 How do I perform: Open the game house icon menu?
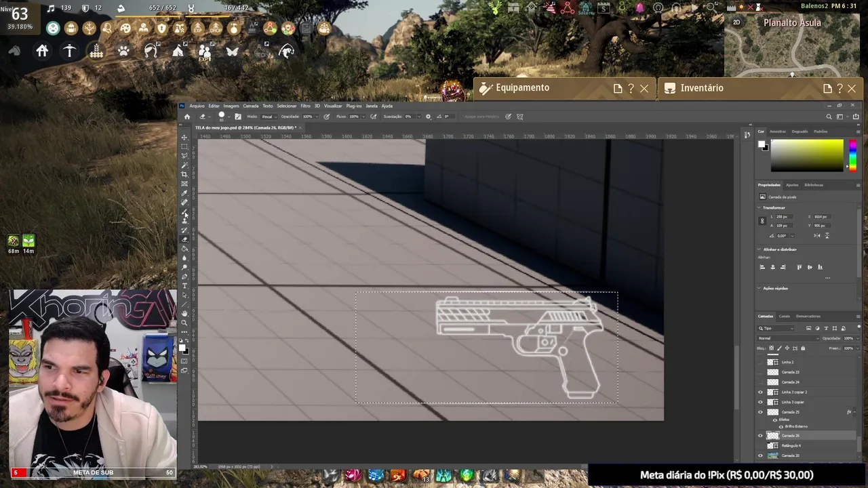pyautogui.click(x=42, y=51)
